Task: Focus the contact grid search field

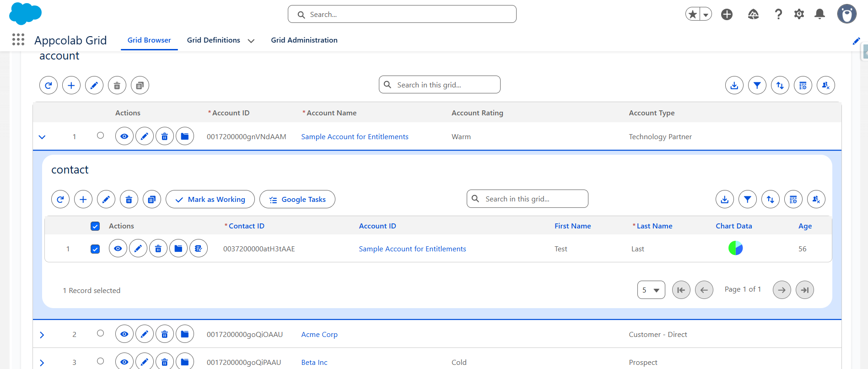Action: 528,199
